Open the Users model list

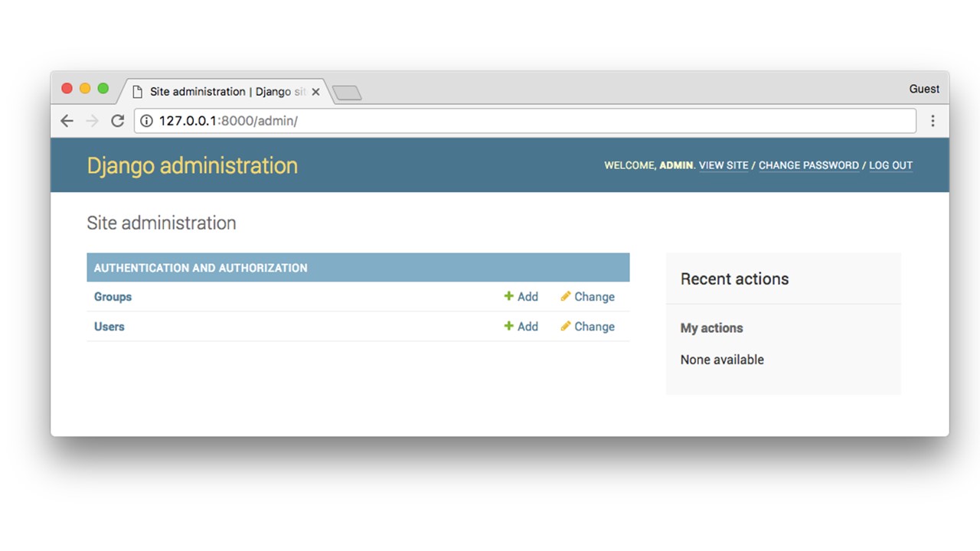(x=109, y=327)
